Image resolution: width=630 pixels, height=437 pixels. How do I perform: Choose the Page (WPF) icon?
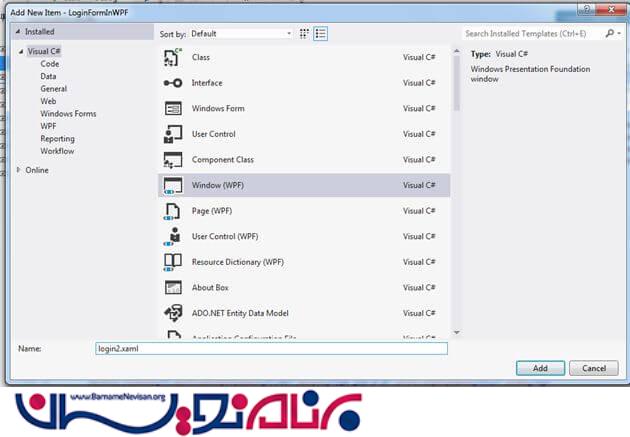point(173,211)
